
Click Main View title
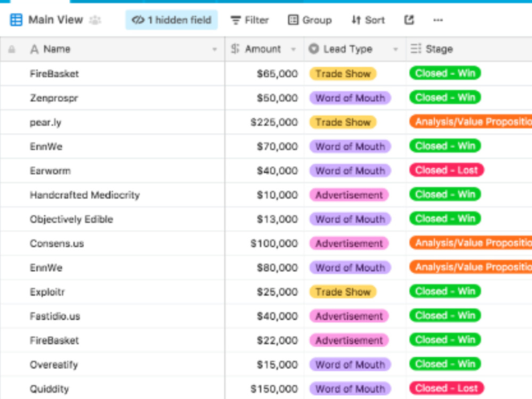[55, 20]
